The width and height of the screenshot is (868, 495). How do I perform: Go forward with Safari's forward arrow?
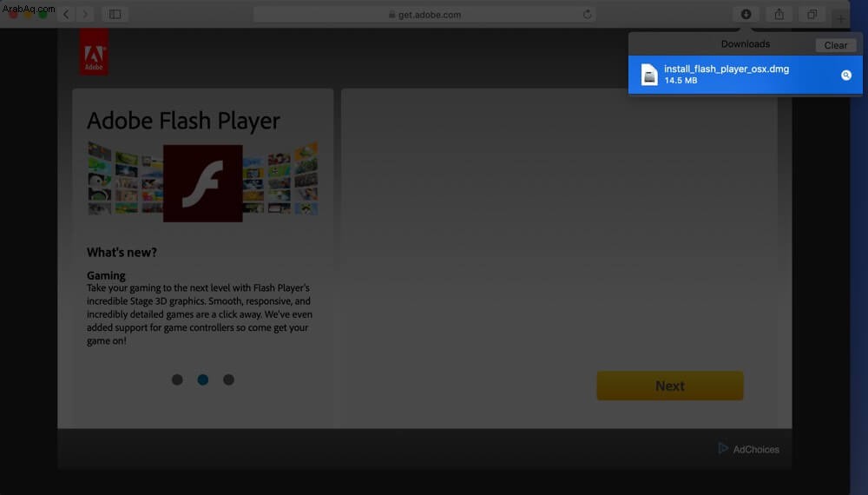click(85, 14)
